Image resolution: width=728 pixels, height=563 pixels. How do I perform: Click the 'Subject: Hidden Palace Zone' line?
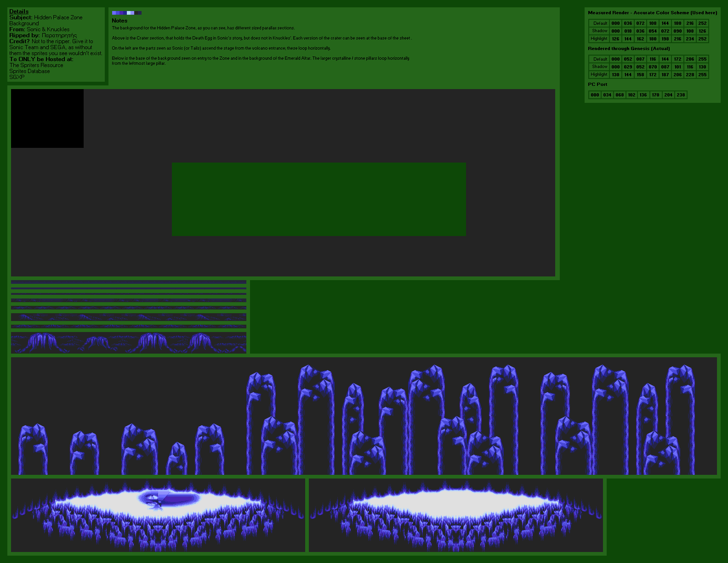point(46,17)
